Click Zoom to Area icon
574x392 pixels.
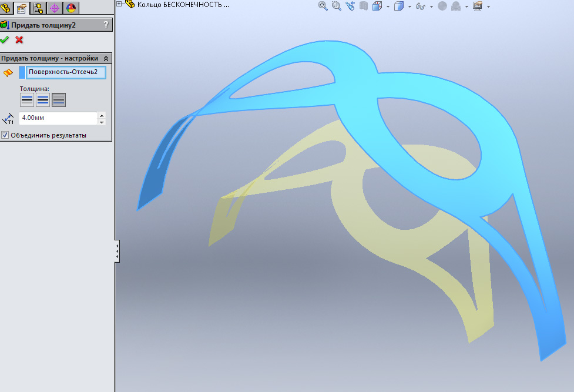337,6
